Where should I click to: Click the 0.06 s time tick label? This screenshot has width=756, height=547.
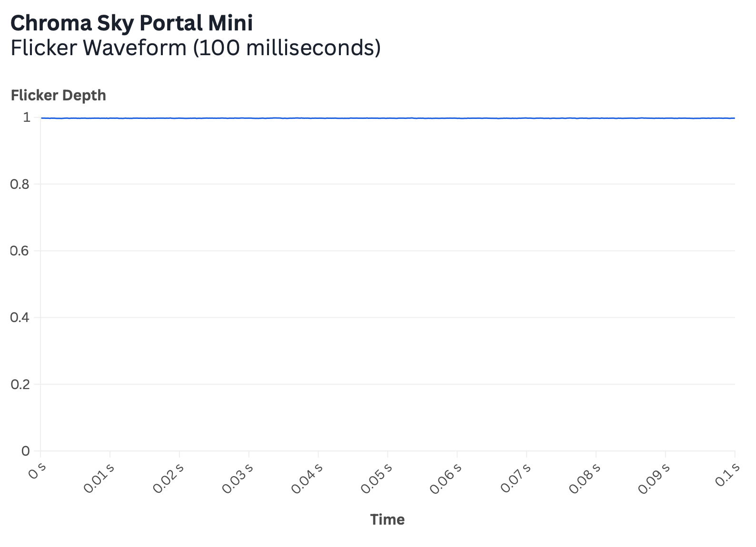point(446,478)
